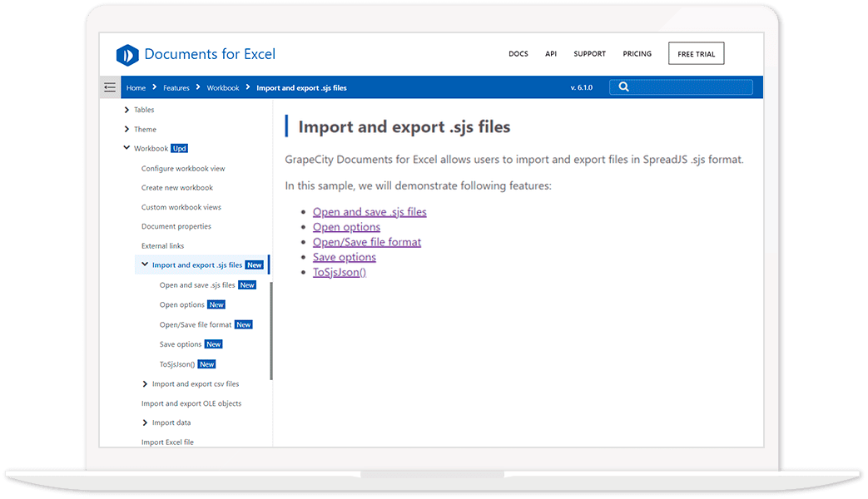Expand the Import data section

144,422
